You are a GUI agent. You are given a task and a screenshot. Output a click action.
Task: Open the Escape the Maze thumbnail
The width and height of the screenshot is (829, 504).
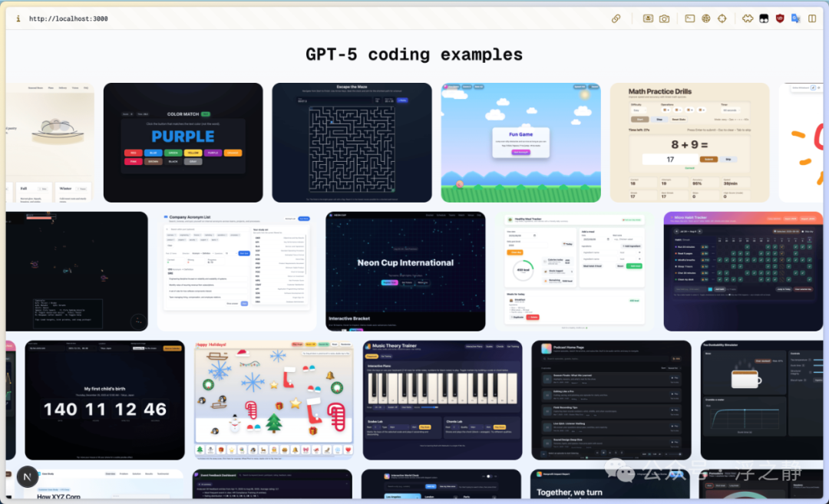point(352,143)
